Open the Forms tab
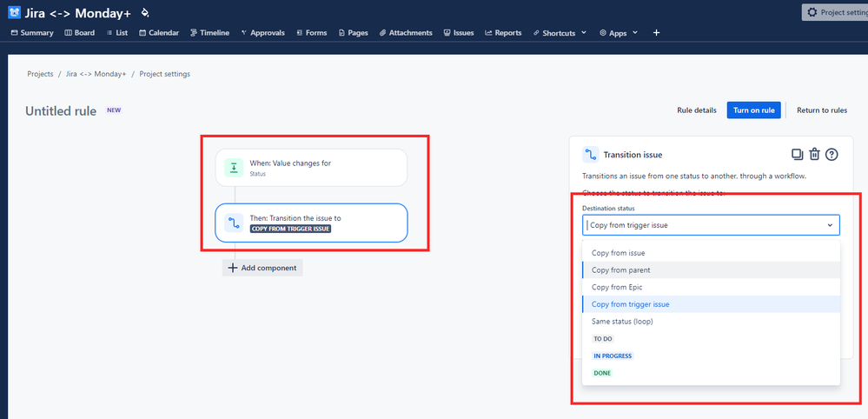 pos(312,33)
